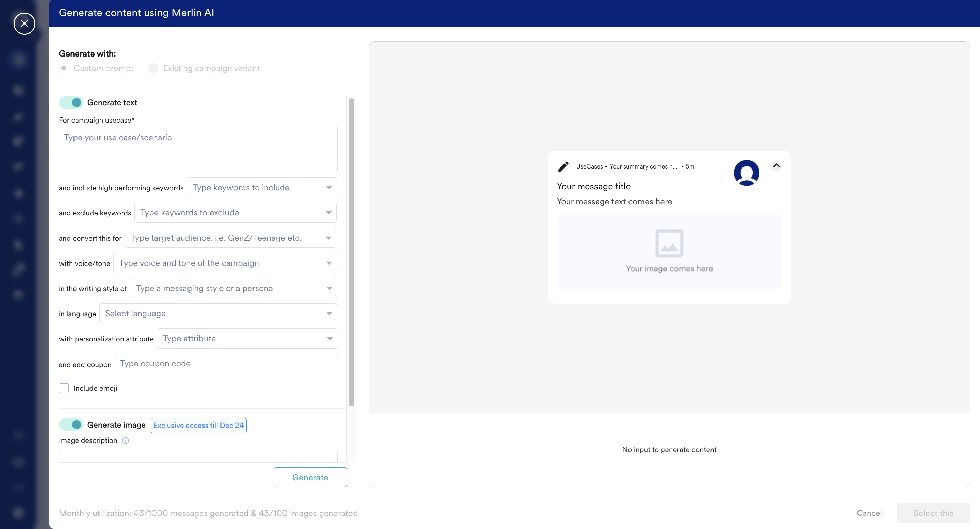Open the include keywords dropdown
This screenshot has width=980, height=529.
point(262,188)
